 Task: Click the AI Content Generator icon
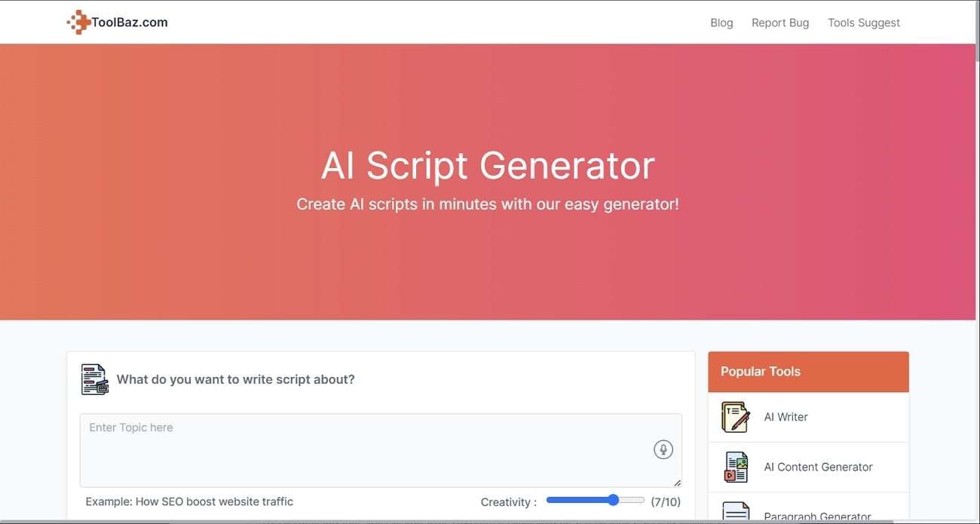735,467
